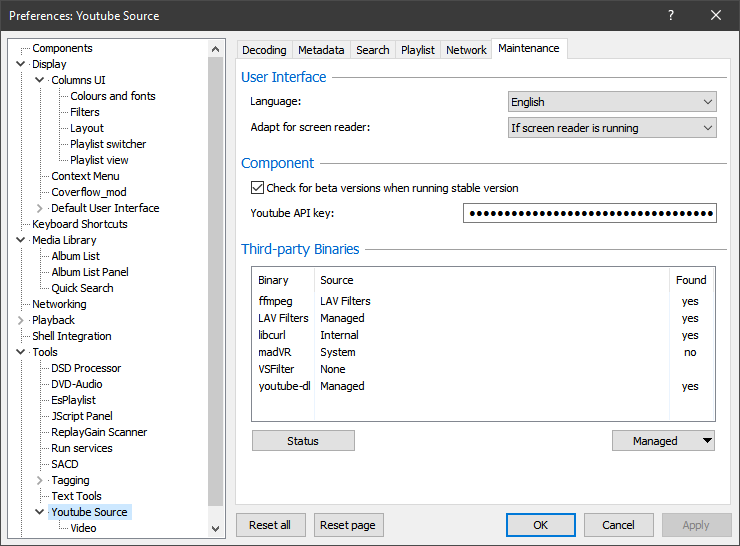Viewport: 740px width, 546px height.
Task: Open the Playlist tab
Action: point(418,50)
